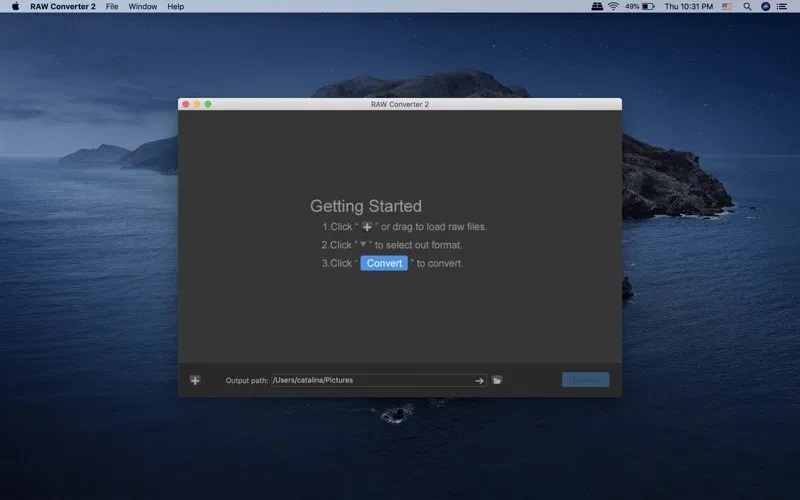This screenshot has width=800, height=500.
Task: Open the output folder browser icon
Action: coord(497,380)
